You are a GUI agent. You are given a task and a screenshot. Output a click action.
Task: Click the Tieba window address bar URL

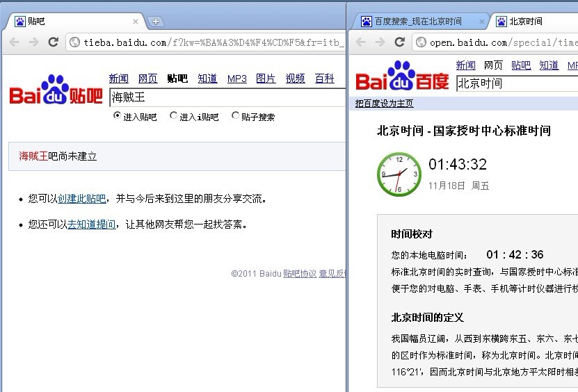pyautogui.click(x=213, y=42)
